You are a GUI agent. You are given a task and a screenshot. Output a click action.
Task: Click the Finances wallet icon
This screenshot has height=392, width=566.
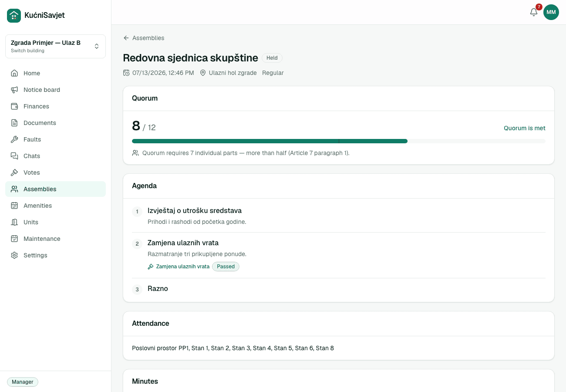(x=14, y=106)
